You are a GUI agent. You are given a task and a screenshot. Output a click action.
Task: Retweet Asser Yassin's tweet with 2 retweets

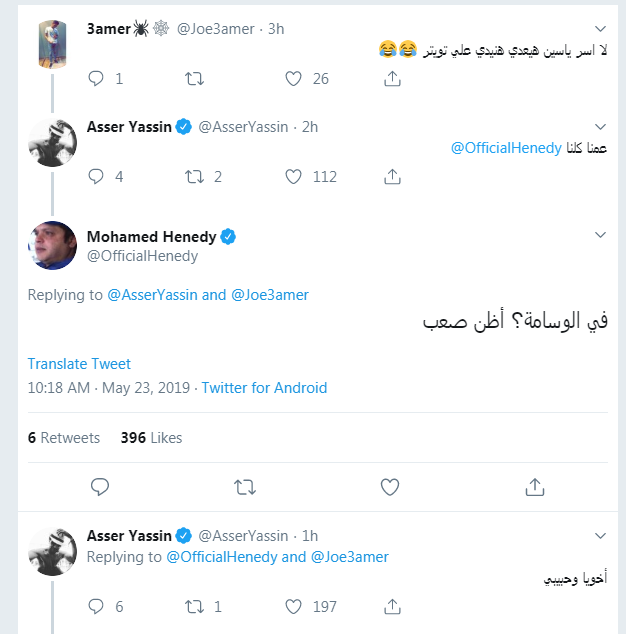[x=197, y=176]
